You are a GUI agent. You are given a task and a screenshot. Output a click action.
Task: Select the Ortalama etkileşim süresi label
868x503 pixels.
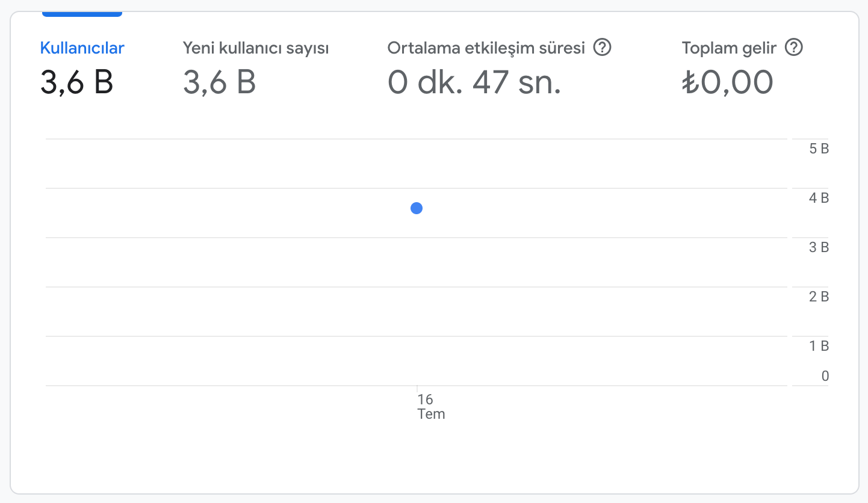click(486, 48)
